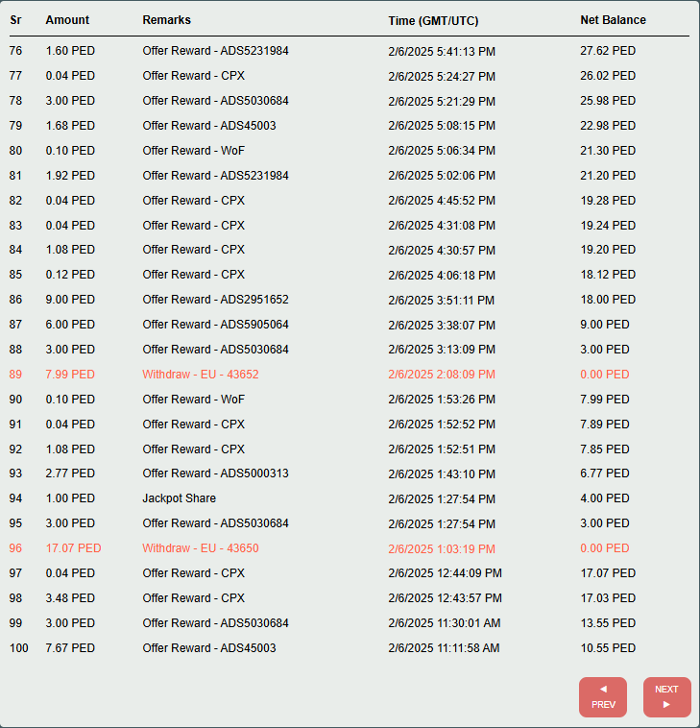Click the 'Jackpot Share' remark
The width and height of the screenshot is (700, 728).
(x=180, y=498)
